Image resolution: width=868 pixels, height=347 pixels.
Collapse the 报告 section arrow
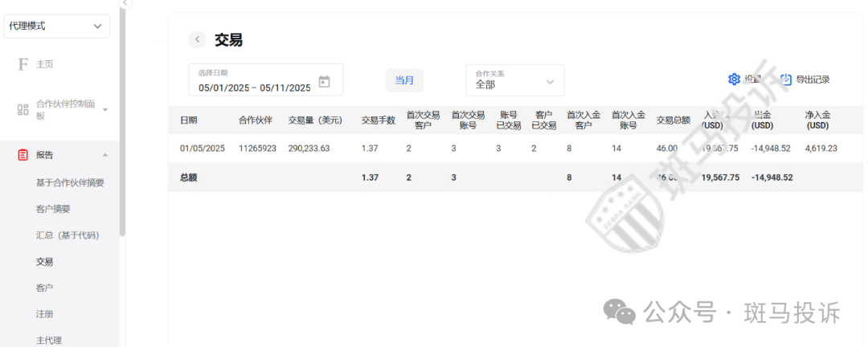105,155
